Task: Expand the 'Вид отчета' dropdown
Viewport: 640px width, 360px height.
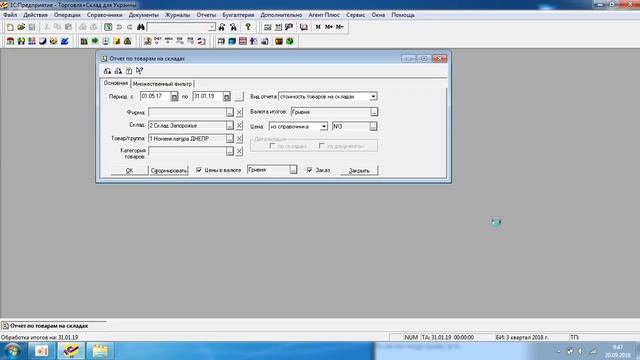Action: [x=373, y=97]
